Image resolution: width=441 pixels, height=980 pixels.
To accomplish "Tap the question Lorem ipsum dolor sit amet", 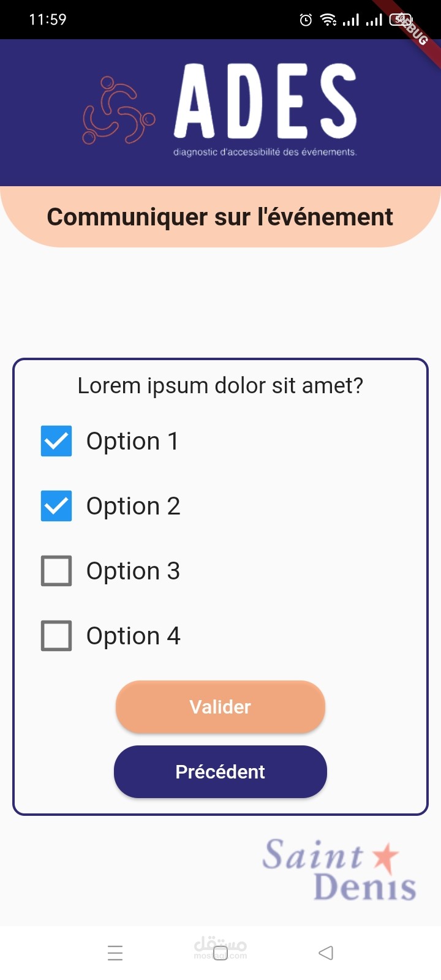I will coord(221,386).
